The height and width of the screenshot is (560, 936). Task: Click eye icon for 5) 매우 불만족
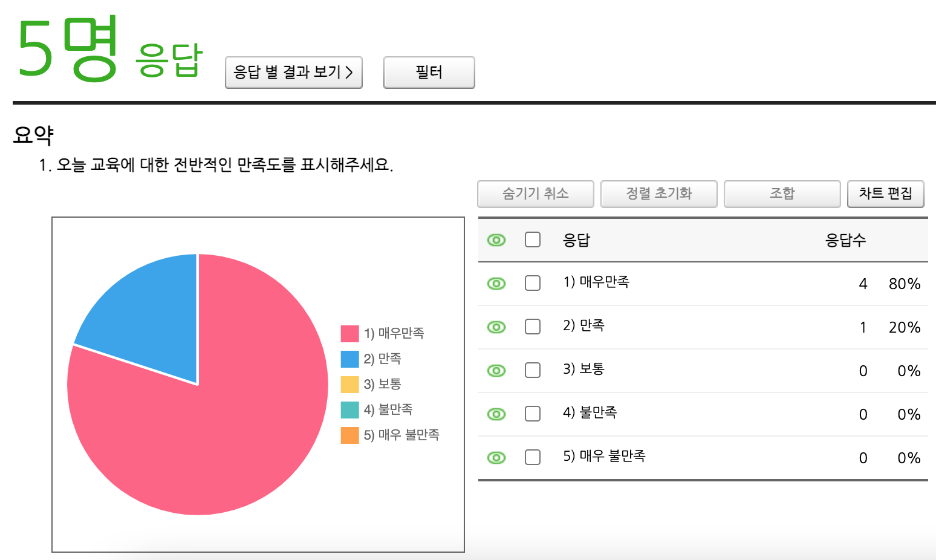coord(496,458)
